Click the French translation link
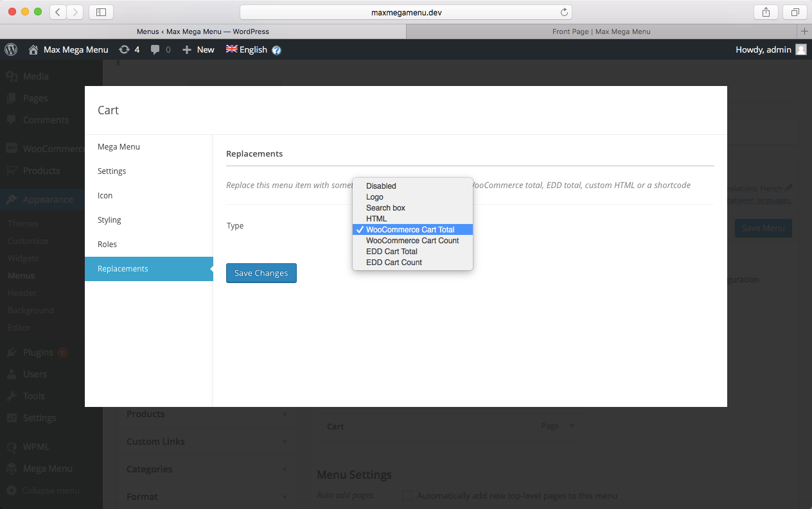Viewport: 812px width, 509px height. click(771, 189)
